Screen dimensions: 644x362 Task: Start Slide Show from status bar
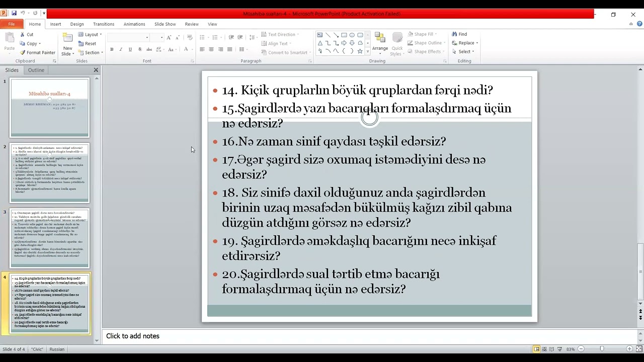[x=559, y=349]
